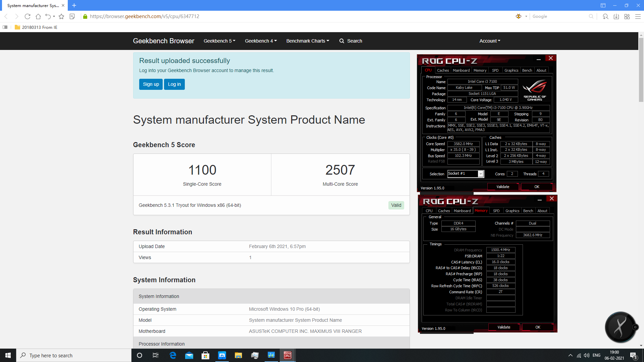Open File Explorer from taskbar
The height and width of the screenshot is (362, 644).
pos(238,355)
